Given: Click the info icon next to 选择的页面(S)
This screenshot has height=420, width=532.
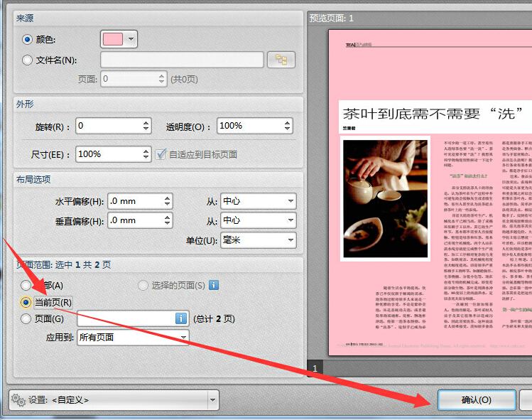Looking at the screenshot, I should coord(213,285).
